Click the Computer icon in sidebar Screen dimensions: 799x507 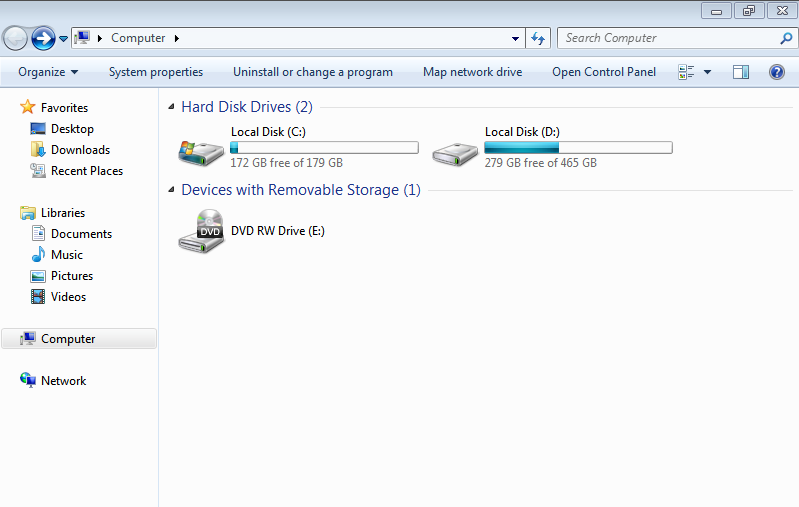(x=28, y=338)
